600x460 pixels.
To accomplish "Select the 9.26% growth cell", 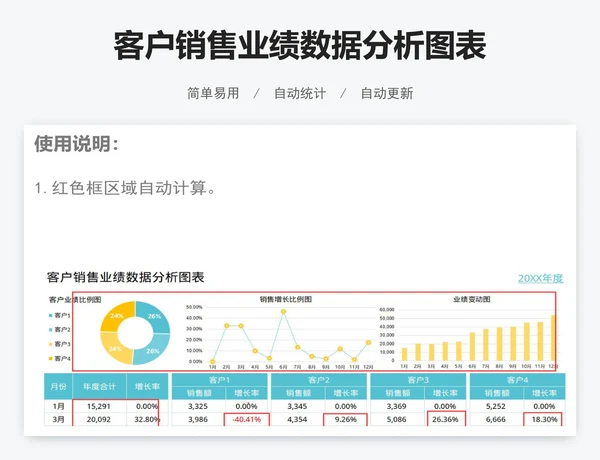I will [x=346, y=419].
